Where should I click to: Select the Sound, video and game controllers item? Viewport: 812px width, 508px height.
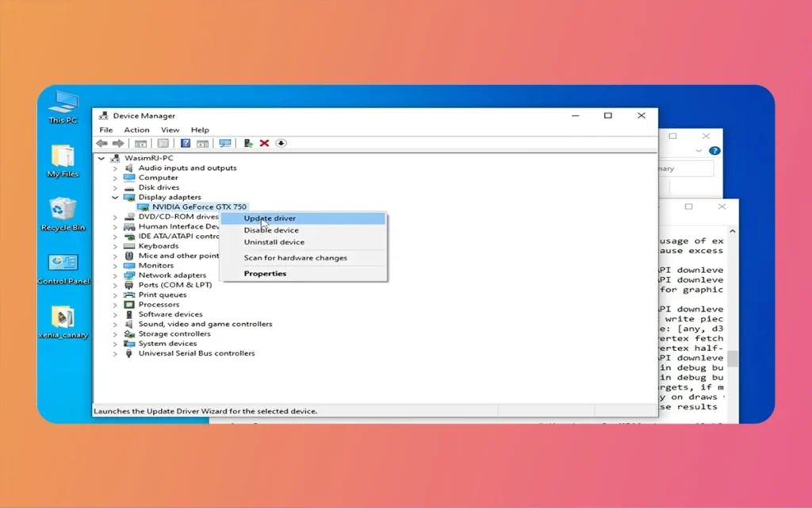pyautogui.click(x=205, y=324)
